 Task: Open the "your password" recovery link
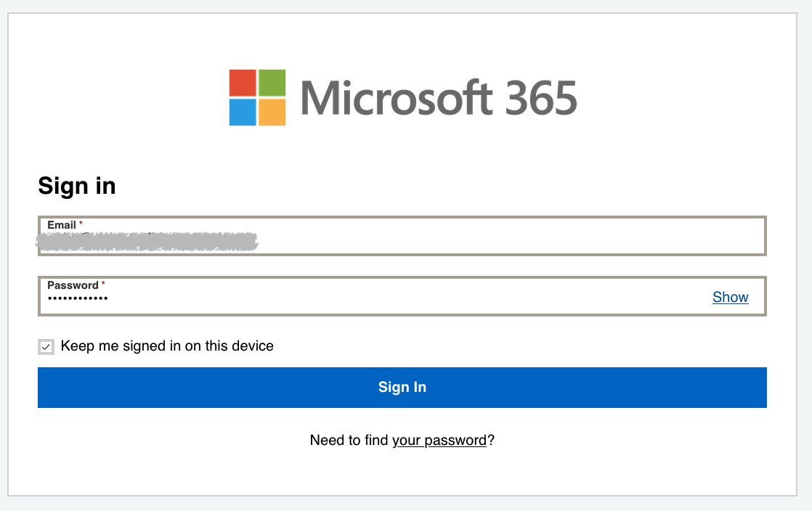[x=439, y=441]
